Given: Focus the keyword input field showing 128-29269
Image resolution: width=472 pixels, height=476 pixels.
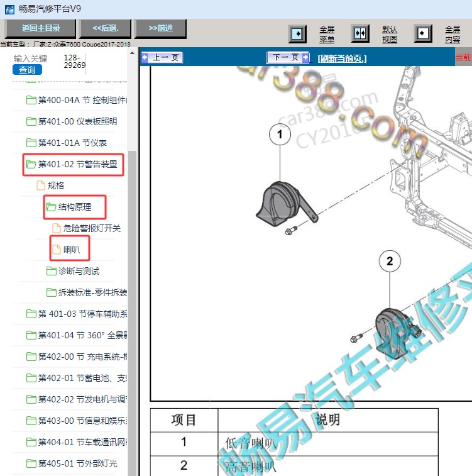Looking at the screenshot, I should (x=75, y=62).
